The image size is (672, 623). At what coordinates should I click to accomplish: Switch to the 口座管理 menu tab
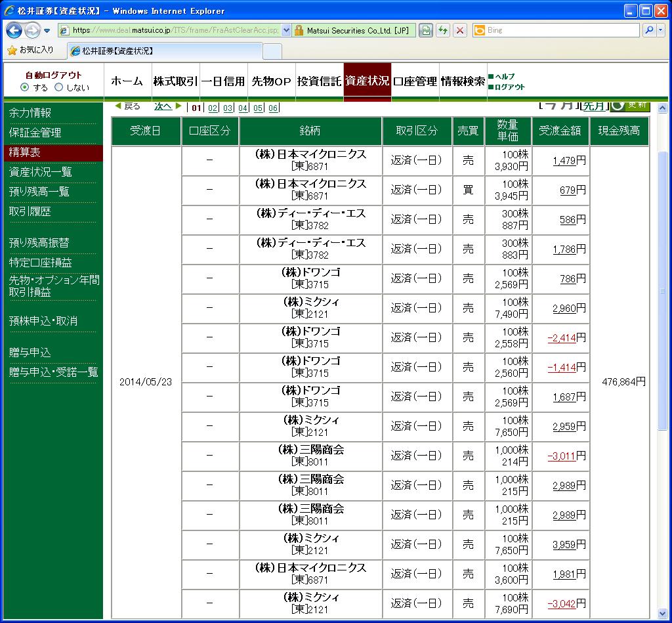click(x=415, y=81)
